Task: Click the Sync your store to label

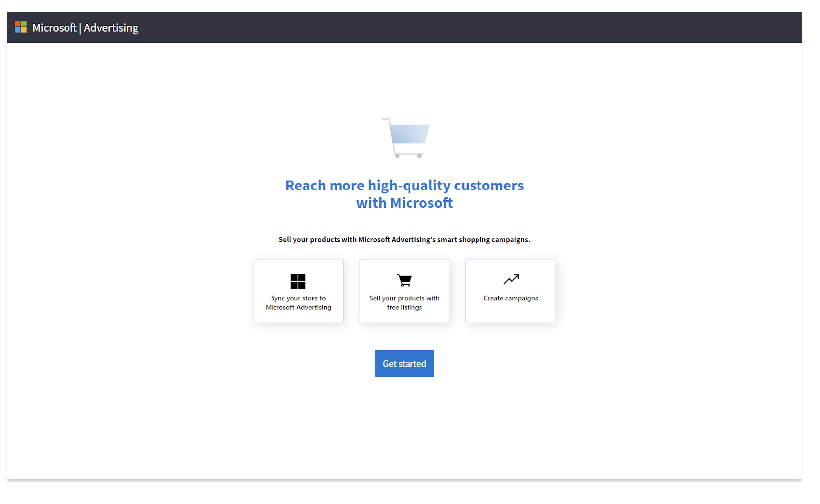Action: [298, 298]
